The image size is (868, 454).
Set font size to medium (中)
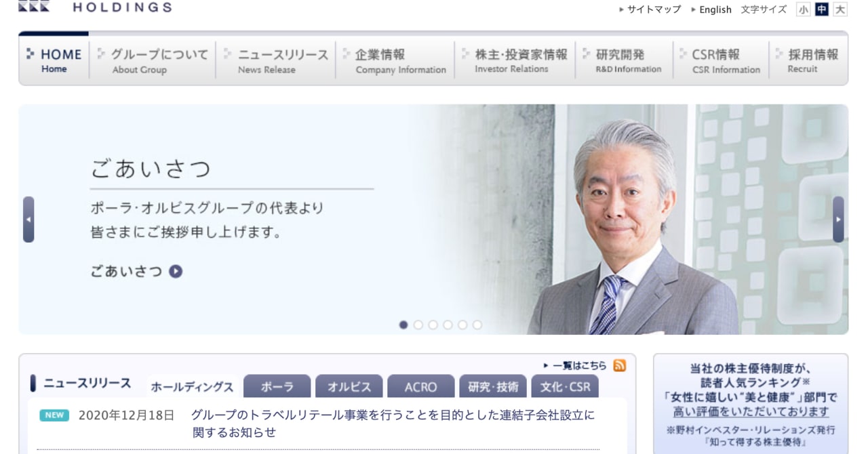click(822, 9)
